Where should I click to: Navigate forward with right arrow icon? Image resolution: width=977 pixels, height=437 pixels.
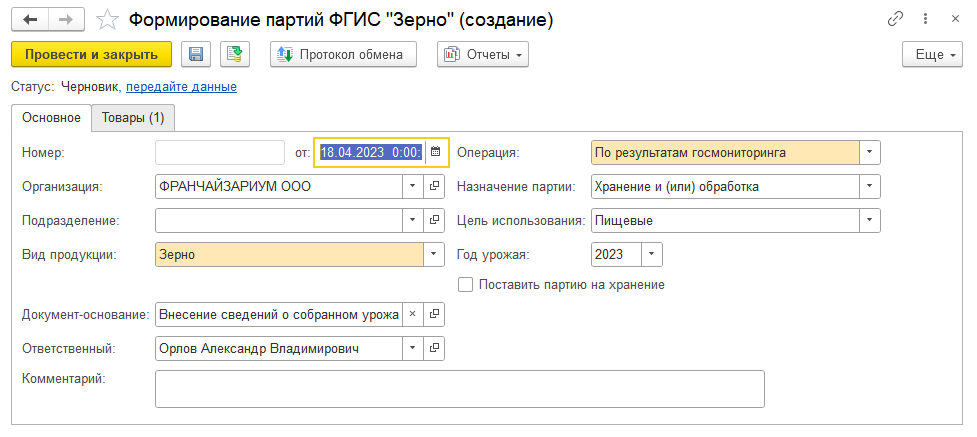click(66, 20)
